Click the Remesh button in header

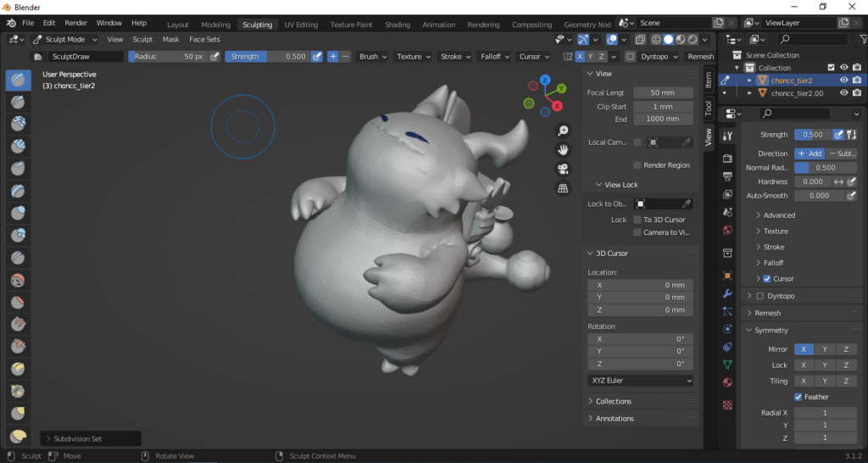pyautogui.click(x=700, y=57)
